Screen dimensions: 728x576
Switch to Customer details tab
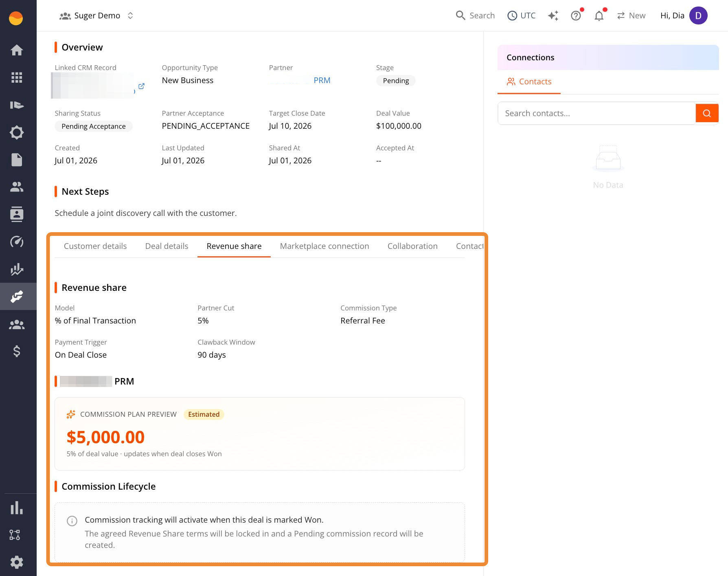coord(95,246)
